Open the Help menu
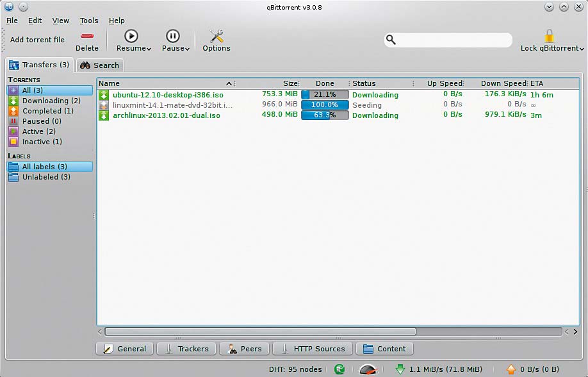This screenshot has height=377, width=588. (x=117, y=21)
